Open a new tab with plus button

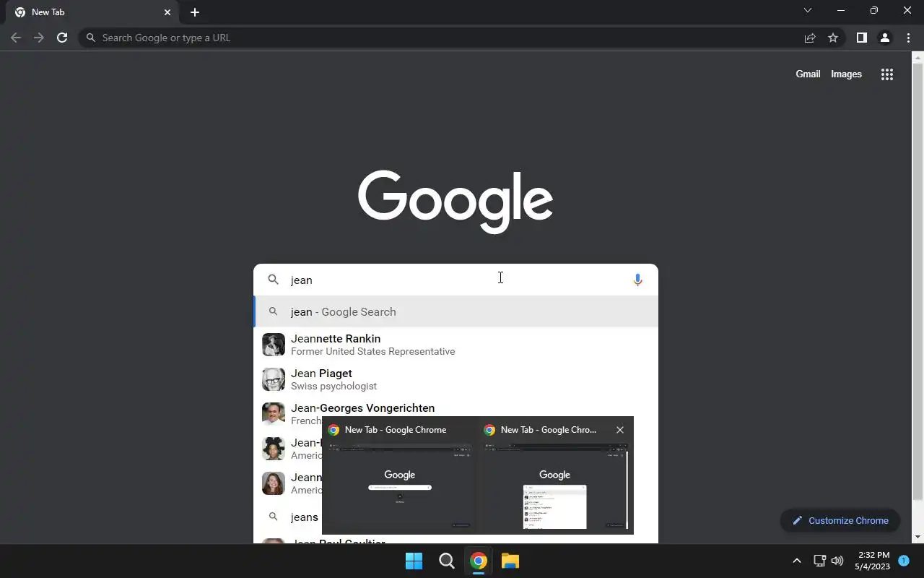pyautogui.click(x=194, y=12)
